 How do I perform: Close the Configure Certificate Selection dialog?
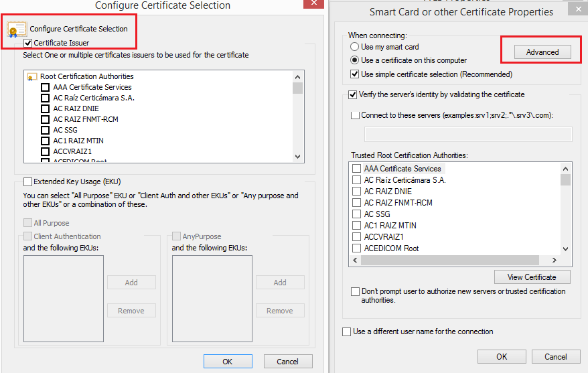(313, 3)
